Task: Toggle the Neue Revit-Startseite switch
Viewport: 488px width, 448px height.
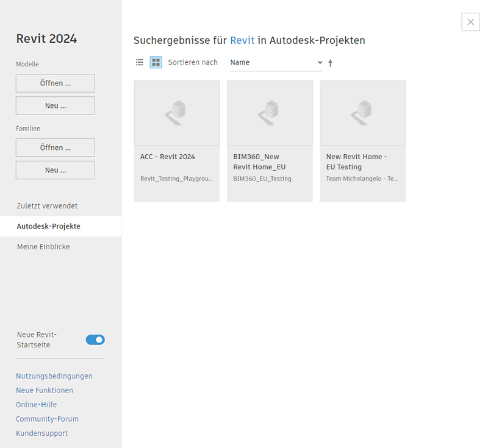Action: point(95,340)
